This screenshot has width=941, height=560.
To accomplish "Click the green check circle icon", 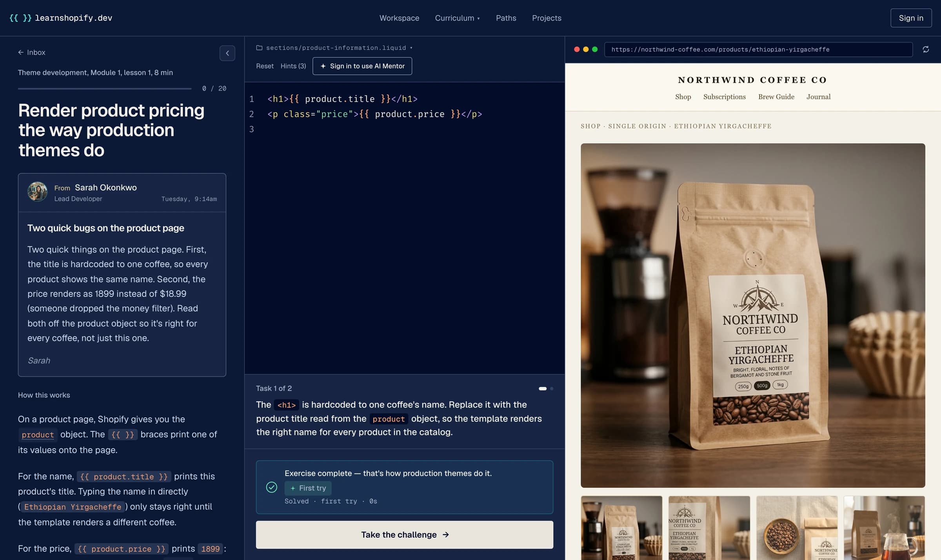I will coord(271,487).
